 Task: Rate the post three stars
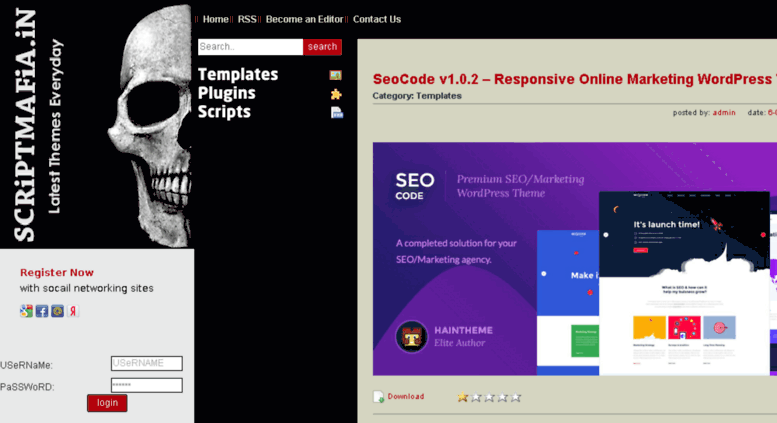pyautogui.click(x=489, y=397)
